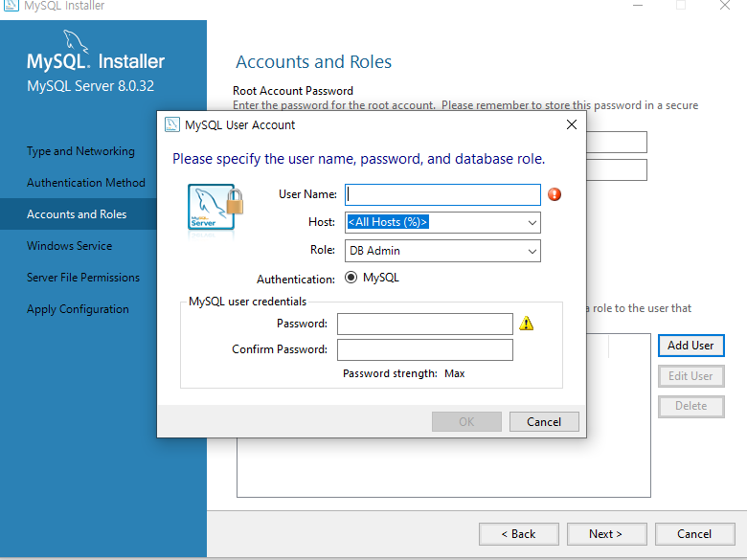Click the MySQL Server 8.0.32 version text
Image resolution: width=747 pixels, height=560 pixels.
(91, 86)
